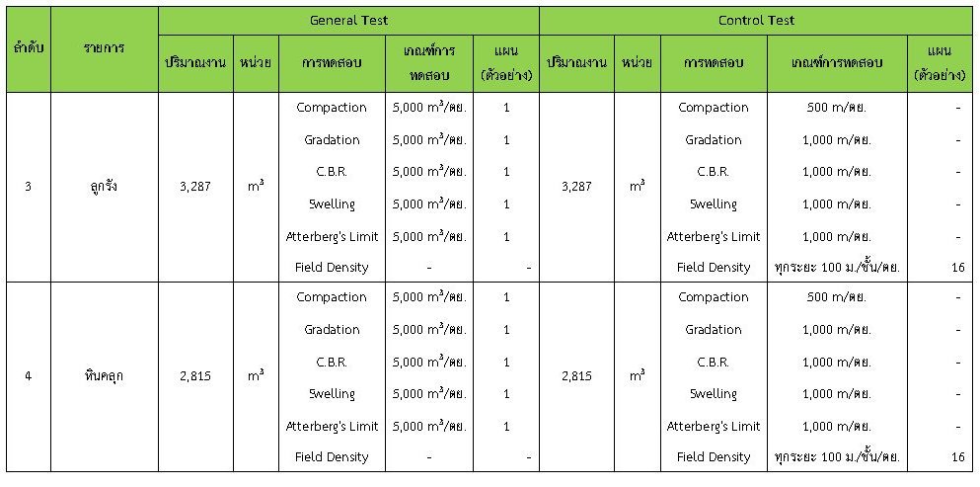Click the Control Test header cell
The height and width of the screenshot is (487, 980).
point(758,20)
